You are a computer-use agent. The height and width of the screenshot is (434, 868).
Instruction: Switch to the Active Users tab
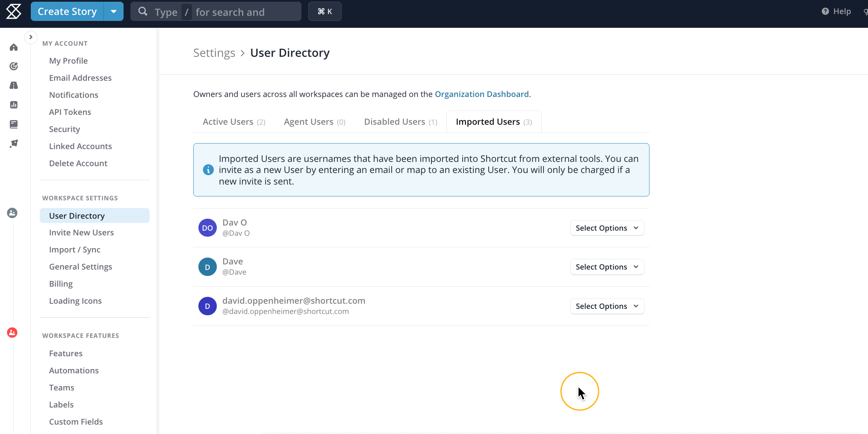(234, 122)
